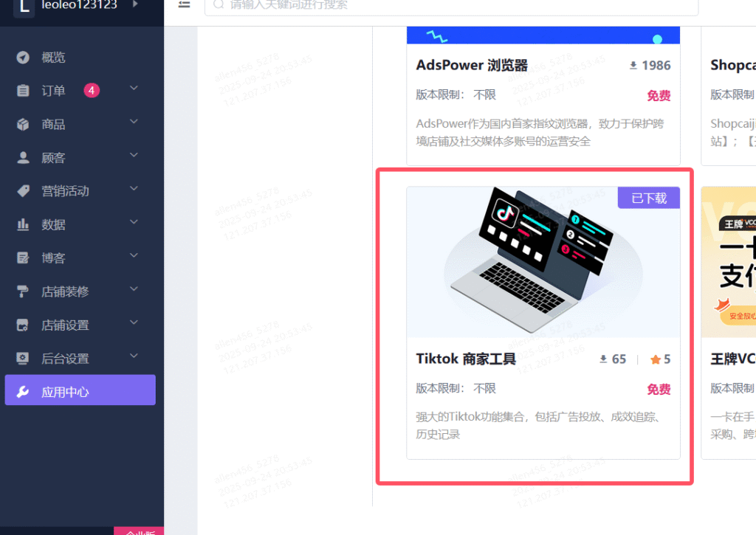Click the 商品 box icon
Screen dimensions: 756x535
pyautogui.click(x=23, y=125)
